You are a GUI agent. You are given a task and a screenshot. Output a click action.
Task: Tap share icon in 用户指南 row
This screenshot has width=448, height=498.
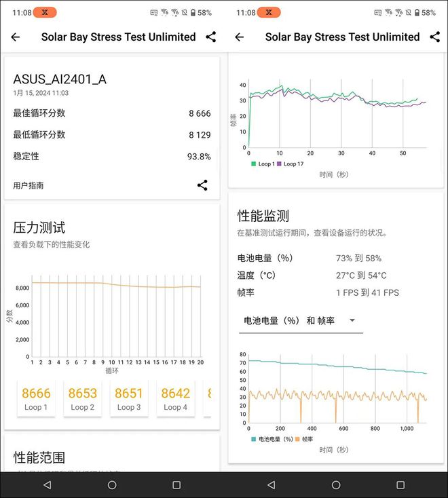(202, 185)
